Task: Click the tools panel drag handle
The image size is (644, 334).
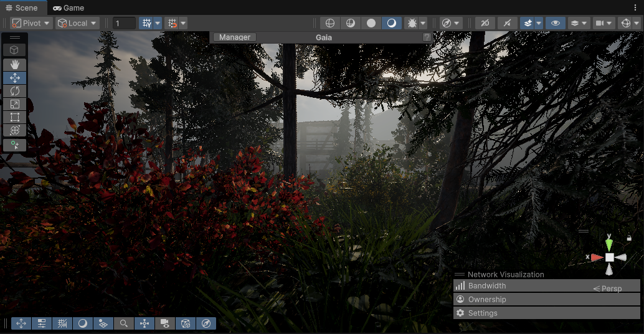Action: [x=15, y=37]
